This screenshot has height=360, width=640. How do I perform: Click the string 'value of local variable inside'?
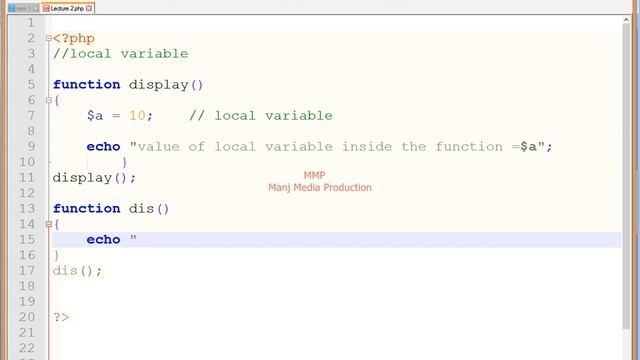click(x=265, y=147)
